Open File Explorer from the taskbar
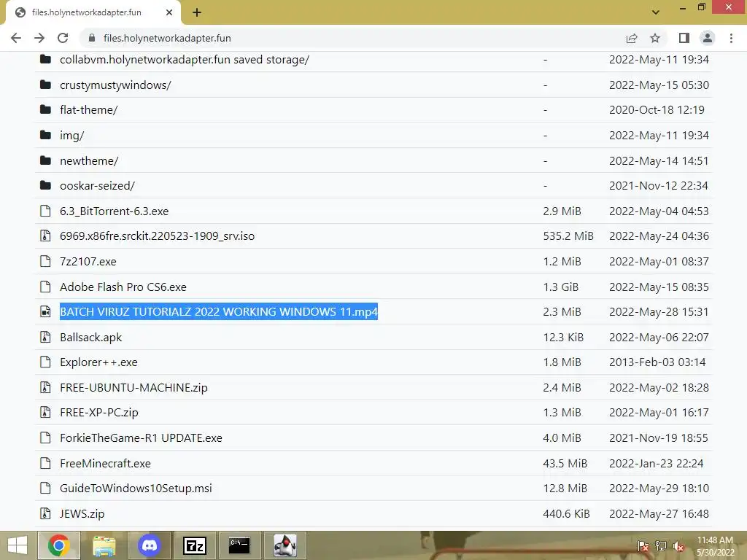The width and height of the screenshot is (747, 560). 104,545
